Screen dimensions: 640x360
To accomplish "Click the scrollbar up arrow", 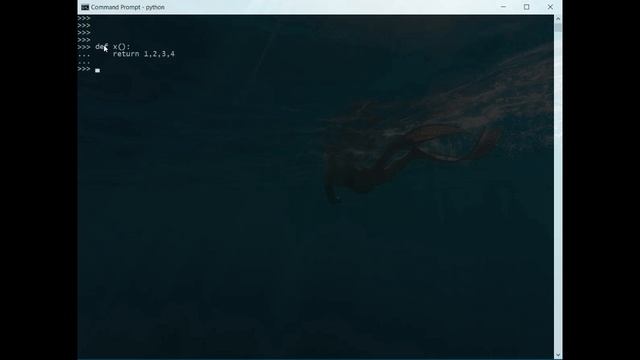I will point(558,19).
